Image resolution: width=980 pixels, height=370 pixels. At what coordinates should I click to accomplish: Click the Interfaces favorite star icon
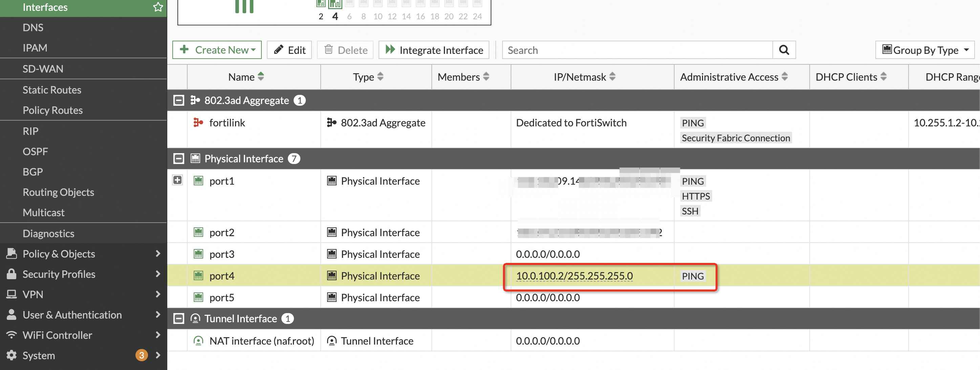[x=158, y=7]
